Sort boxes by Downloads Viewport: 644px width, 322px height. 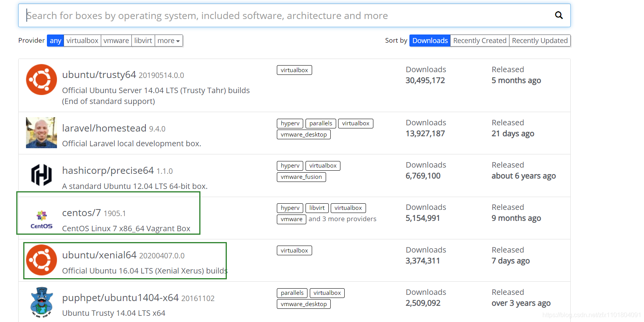coord(430,41)
